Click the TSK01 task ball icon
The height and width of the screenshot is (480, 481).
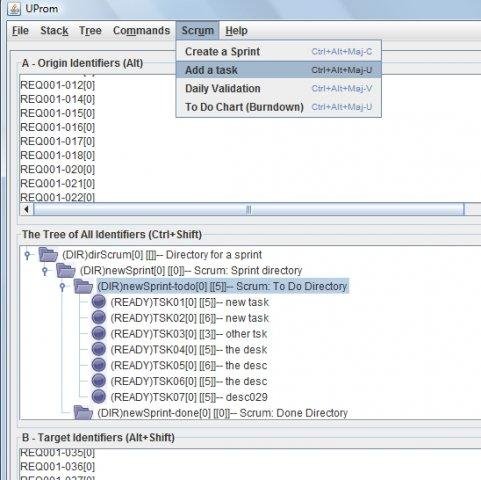(x=99, y=302)
